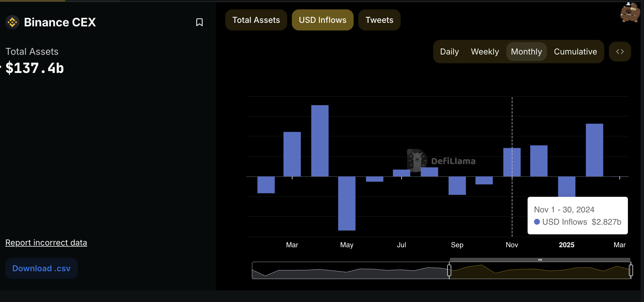Switch to Cumulative inflows view
Screen dimensions: 644x302
tap(575, 51)
